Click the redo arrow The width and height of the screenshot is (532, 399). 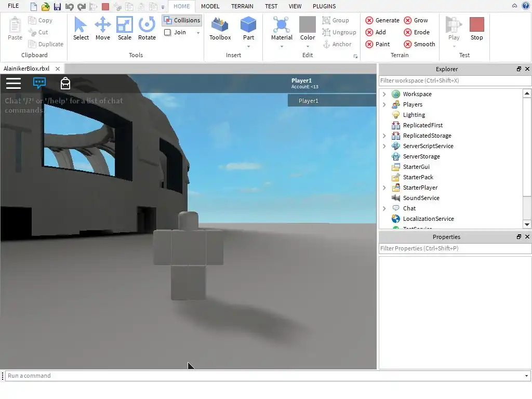82,6
